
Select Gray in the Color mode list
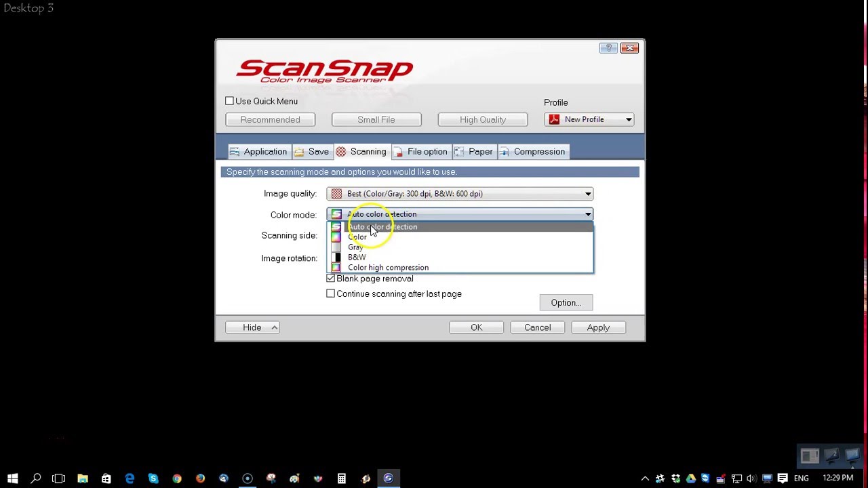click(460, 247)
